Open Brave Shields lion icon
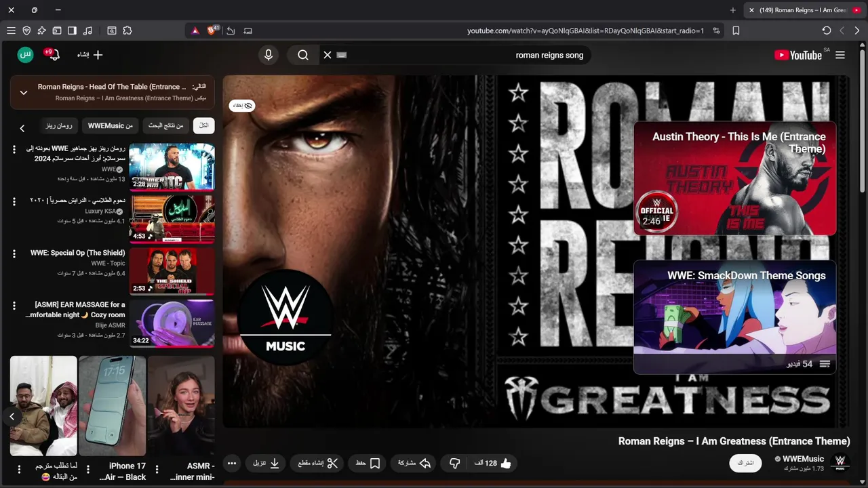Screen dimensions: 868x488 (213, 30)
